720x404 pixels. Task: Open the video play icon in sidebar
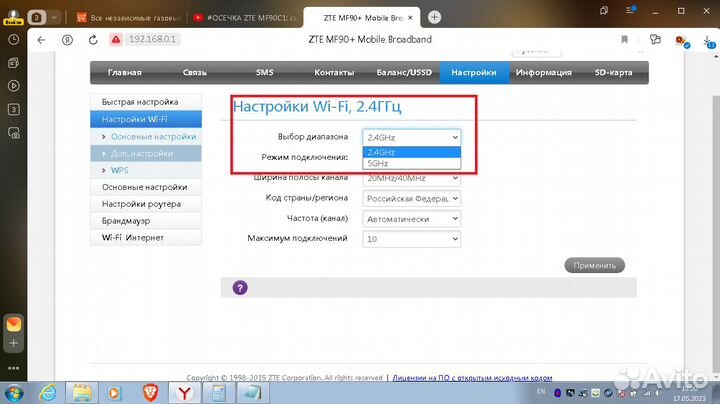click(14, 86)
